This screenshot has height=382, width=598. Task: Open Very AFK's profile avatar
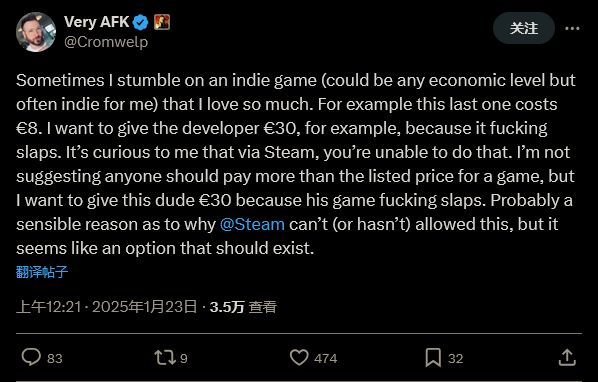[36, 32]
